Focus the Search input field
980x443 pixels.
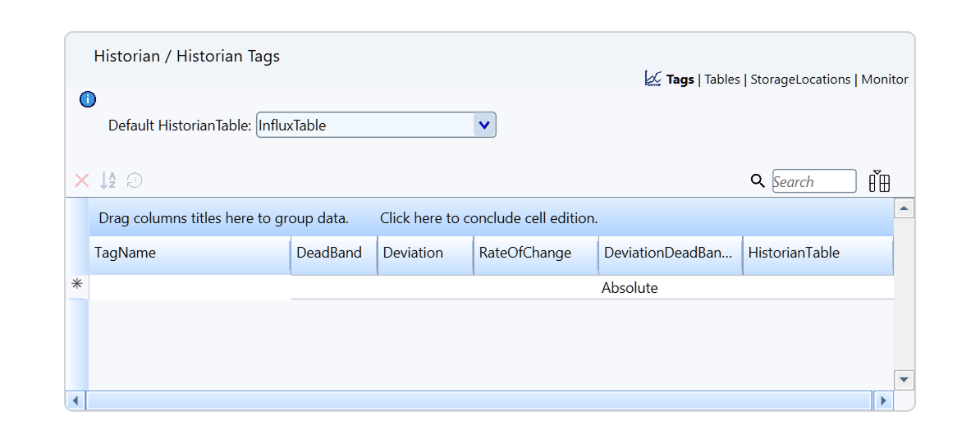(x=814, y=181)
